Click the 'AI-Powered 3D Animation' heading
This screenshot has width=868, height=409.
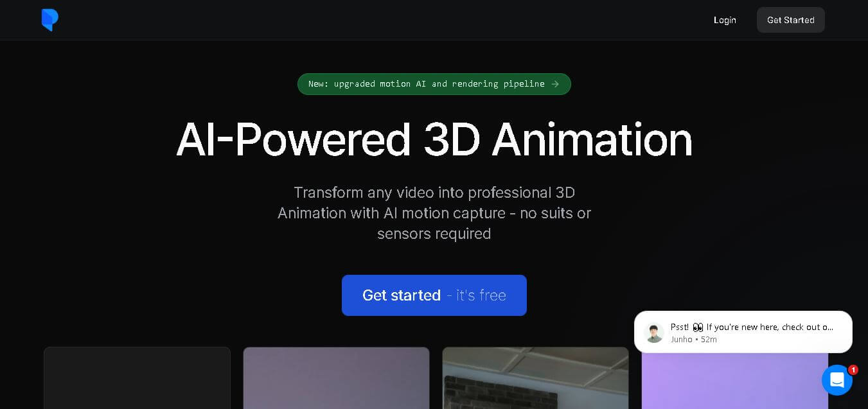pyautogui.click(x=434, y=139)
